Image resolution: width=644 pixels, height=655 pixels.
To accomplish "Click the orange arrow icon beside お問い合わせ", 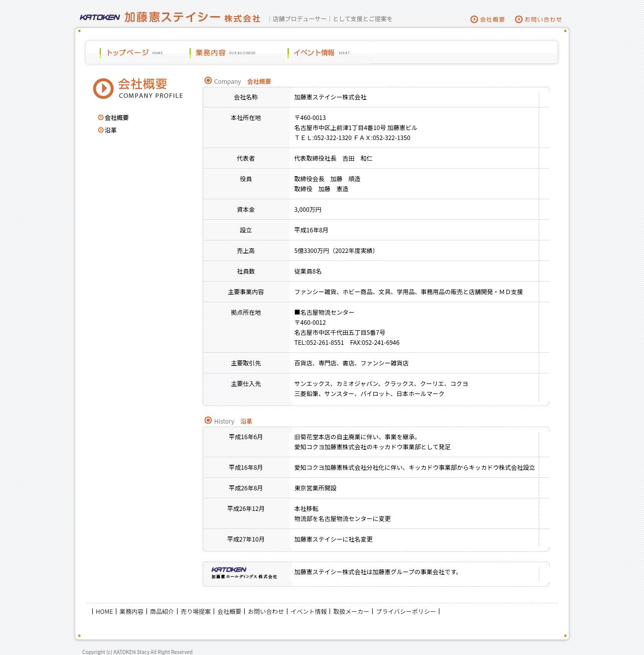I will pyautogui.click(x=519, y=19).
